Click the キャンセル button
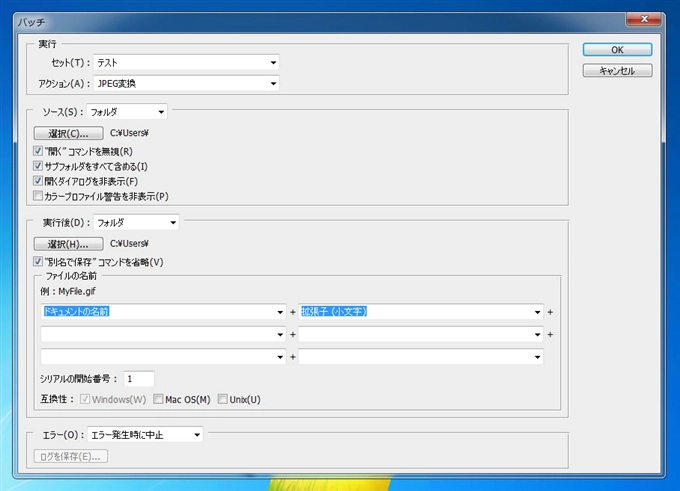Screen dimensions: 680x491 coord(617,71)
